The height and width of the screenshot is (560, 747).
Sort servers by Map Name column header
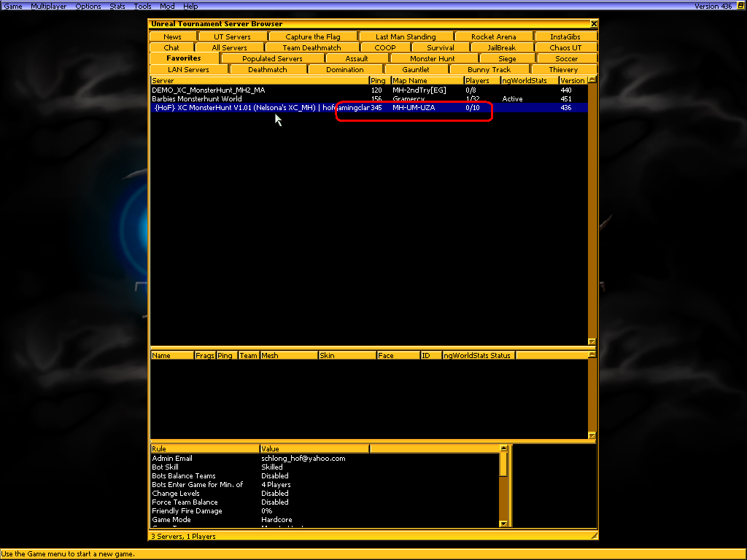[x=427, y=80]
